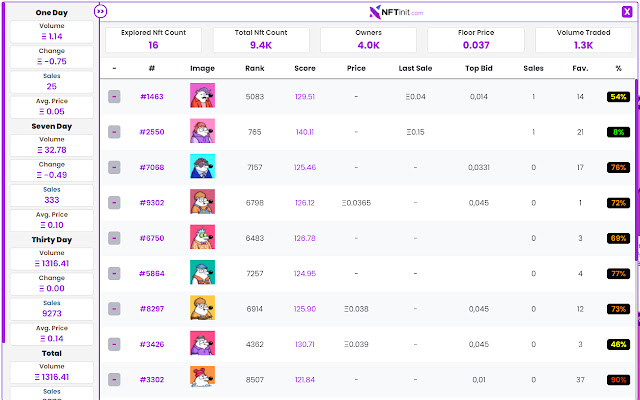Click the minus icon next to #3426

115,344
